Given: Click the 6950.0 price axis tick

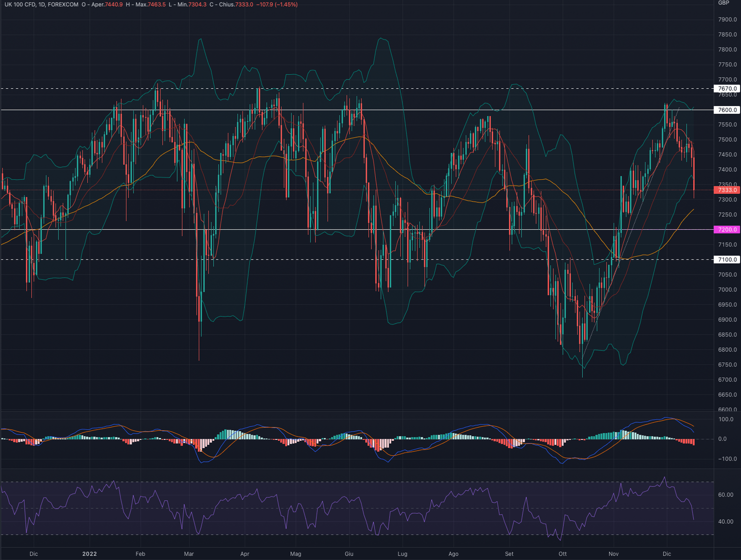Looking at the screenshot, I should coord(727,305).
